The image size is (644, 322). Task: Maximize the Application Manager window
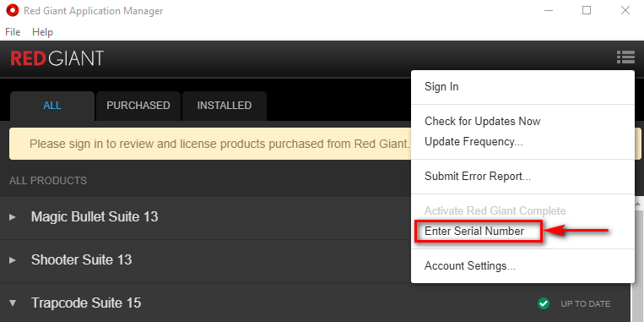pos(587,11)
